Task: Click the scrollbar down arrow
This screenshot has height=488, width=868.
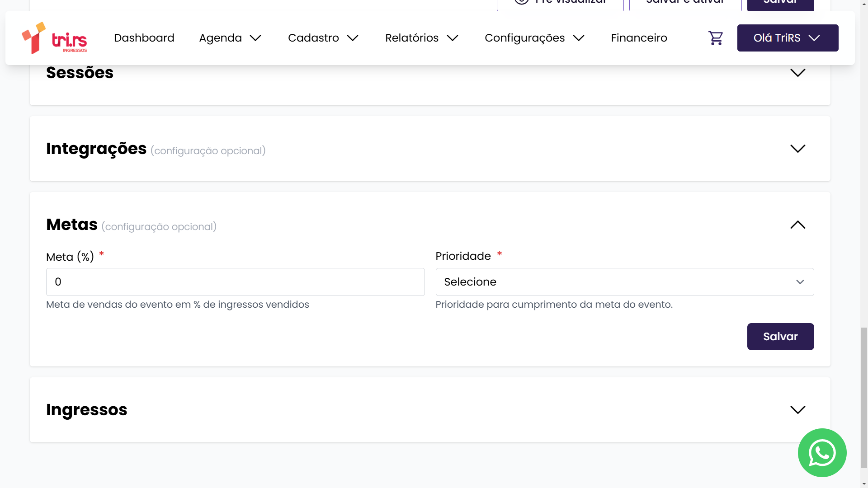Action: pyautogui.click(x=864, y=484)
